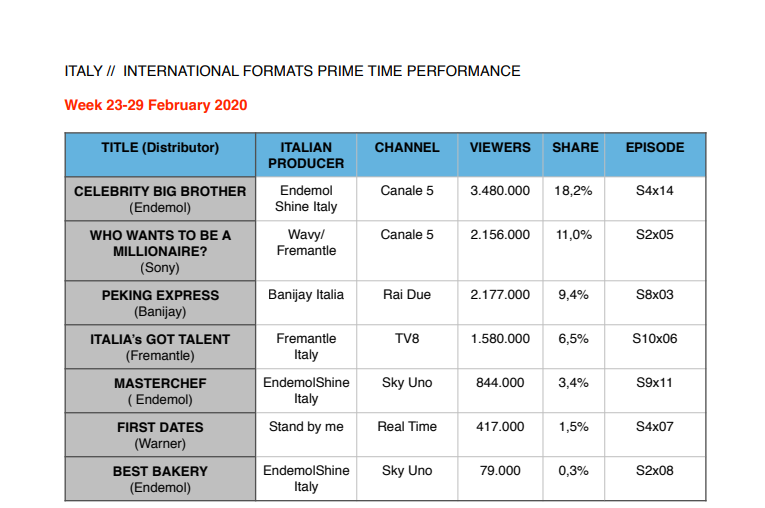
Task: Click the episode value S8x03
Action: coord(655,295)
